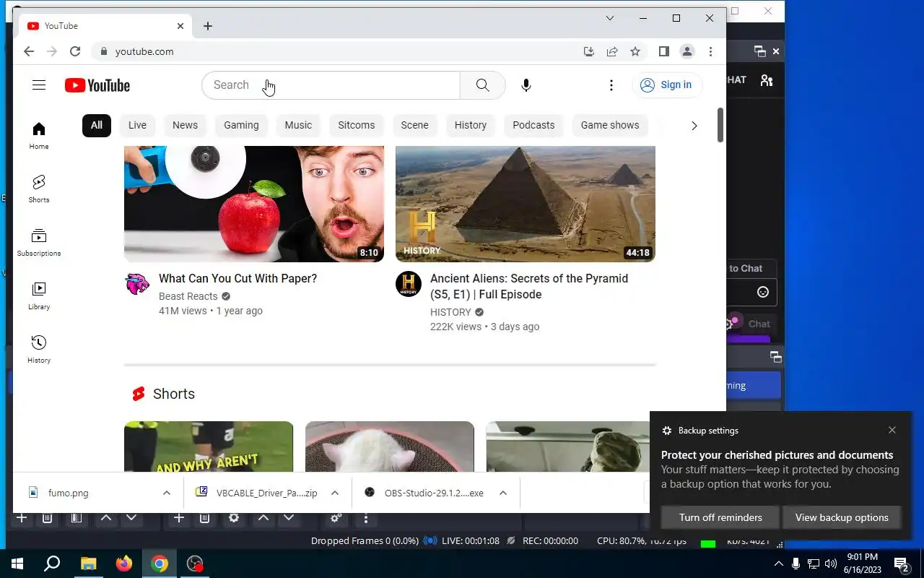Open the community users icon in OBS chat
The width and height of the screenshot is (924, 578).
pos(767,80)
